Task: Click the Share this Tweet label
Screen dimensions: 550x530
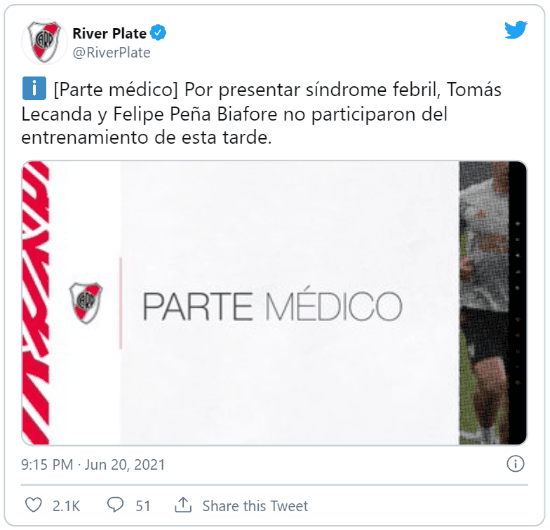Action: point(255,506)
